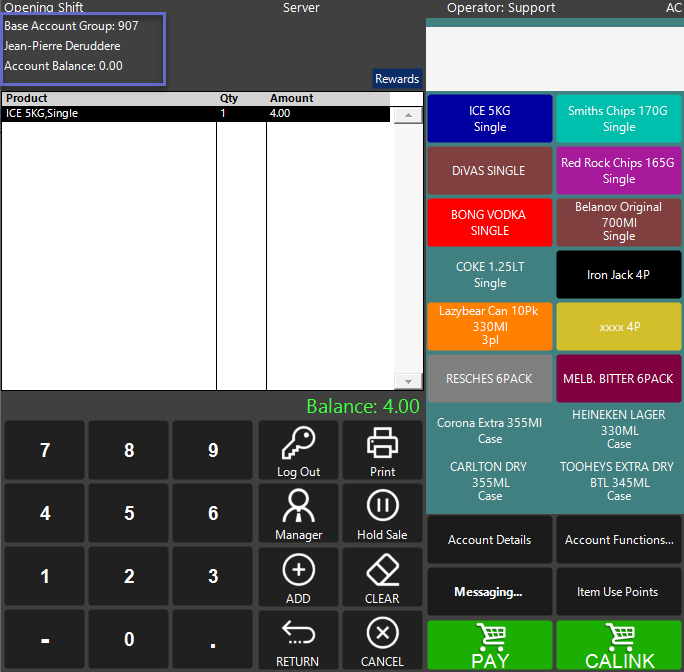684x672 pixels.
Task: Select the ICE 5KG,Single sale line
Action: (195, 113)
